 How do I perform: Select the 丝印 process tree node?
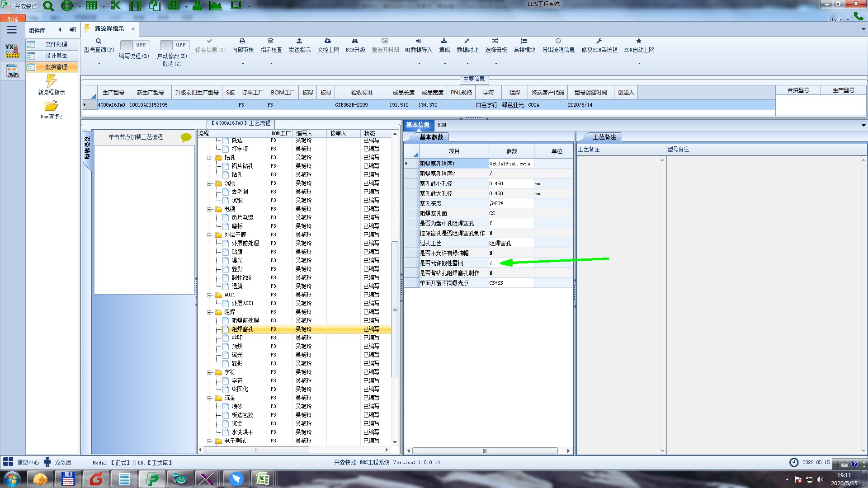237,338
